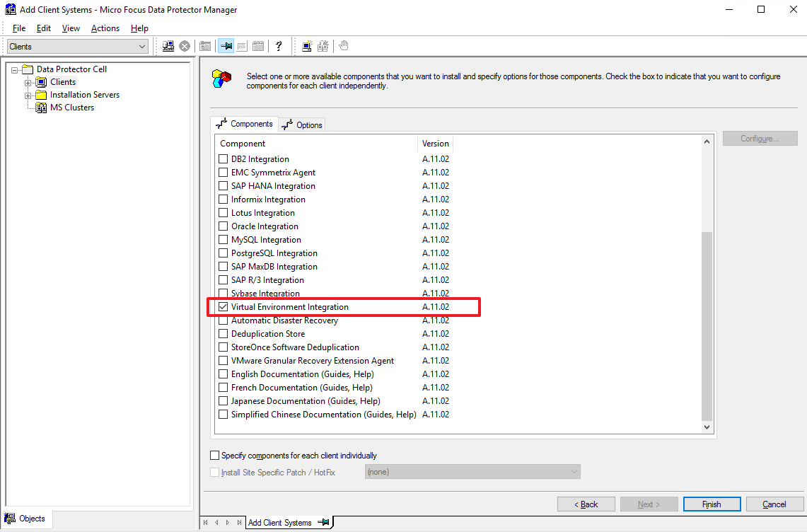807x532 pixels.
Task: Open the Edit menu
Action: 44,28
